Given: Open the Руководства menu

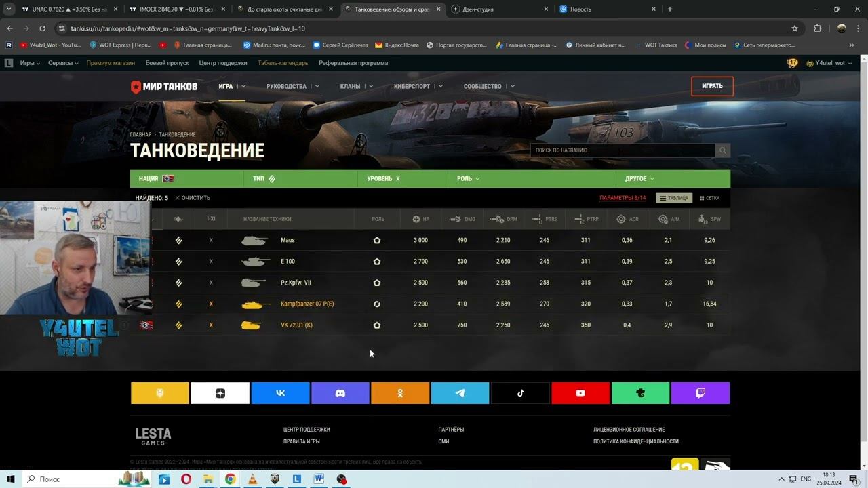Looking at the screenshot, I should click(293, 87).
